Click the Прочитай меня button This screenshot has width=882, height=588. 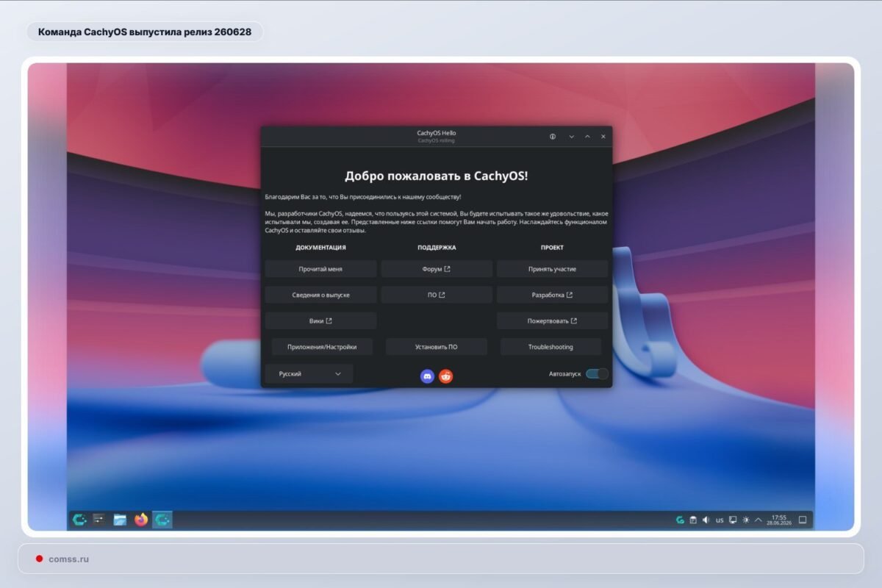point(320,269)
